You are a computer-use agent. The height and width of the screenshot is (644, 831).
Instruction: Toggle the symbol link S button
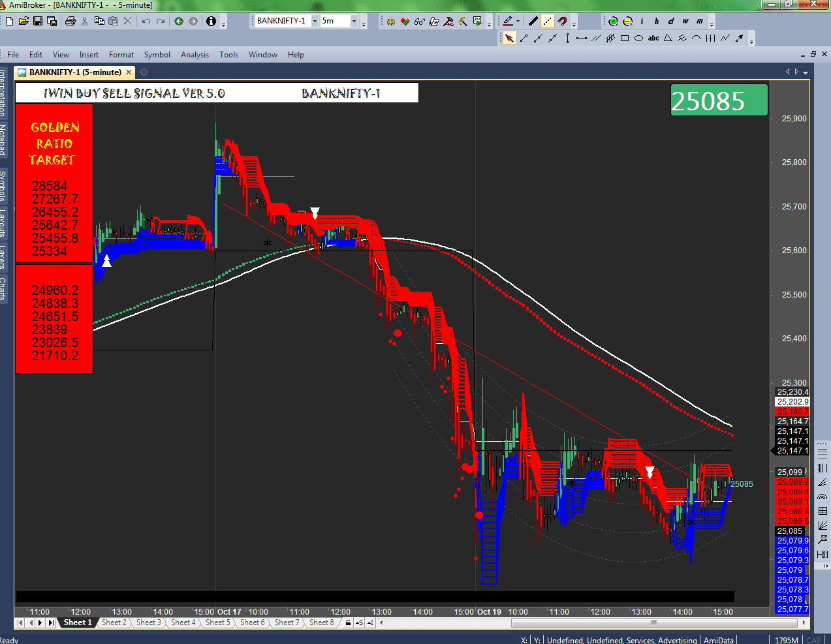click(x=359, y=622)
